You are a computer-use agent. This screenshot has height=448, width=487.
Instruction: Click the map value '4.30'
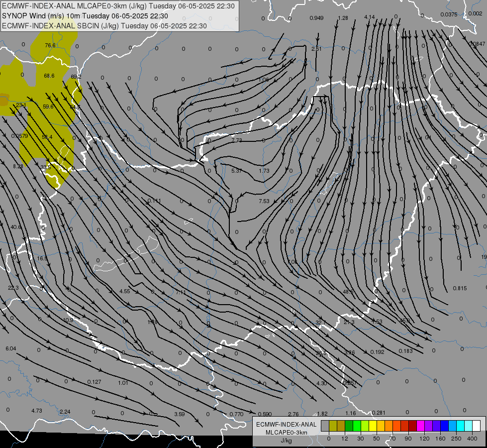(x=321, y=383)
